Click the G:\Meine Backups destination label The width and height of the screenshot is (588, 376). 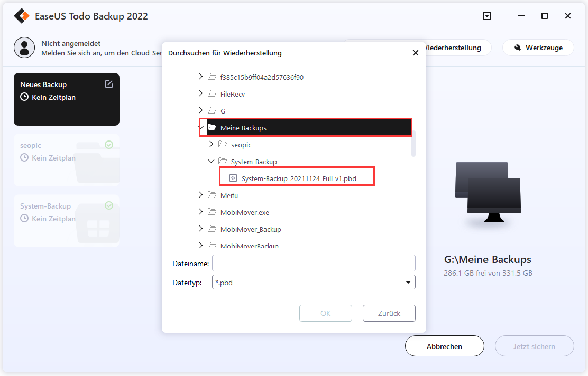coord(488,259)
